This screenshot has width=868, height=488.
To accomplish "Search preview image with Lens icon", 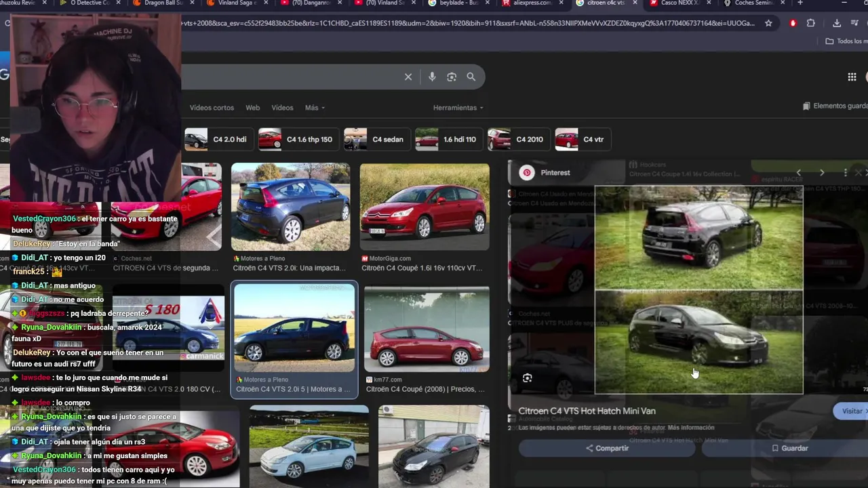I will click(x=528, y=378).
